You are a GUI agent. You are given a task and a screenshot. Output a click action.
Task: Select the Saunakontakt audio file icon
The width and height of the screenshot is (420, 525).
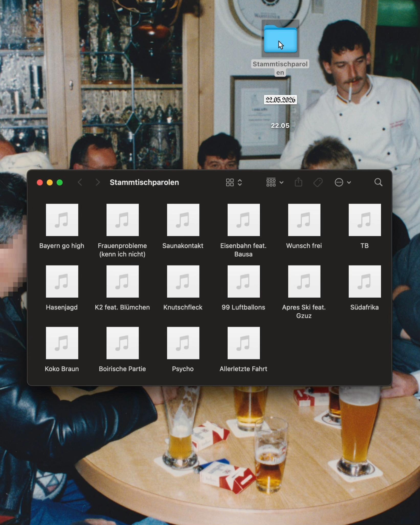(183, 220)
